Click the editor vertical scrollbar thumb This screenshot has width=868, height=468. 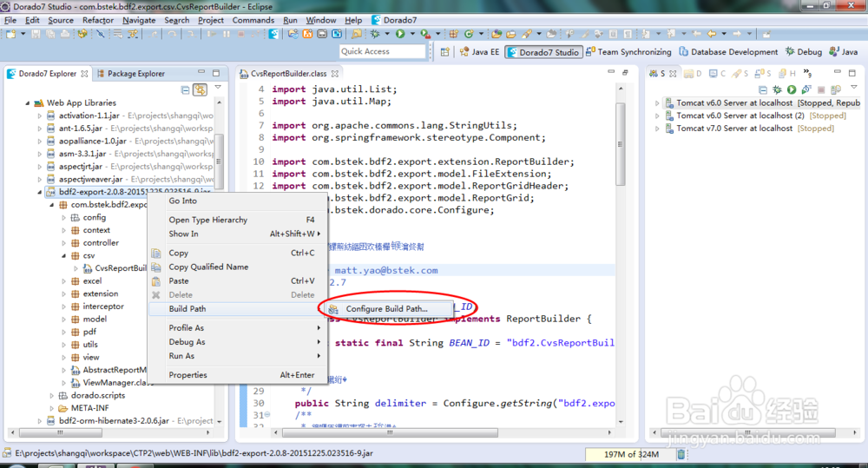click(621, 144)
